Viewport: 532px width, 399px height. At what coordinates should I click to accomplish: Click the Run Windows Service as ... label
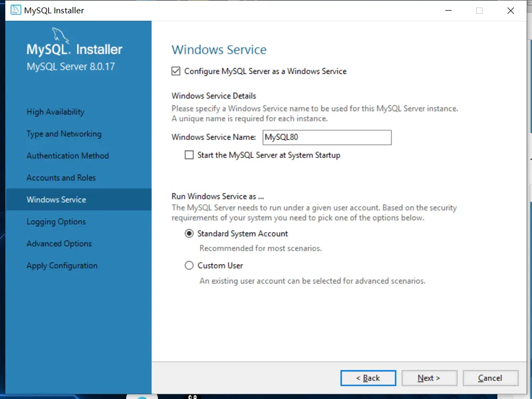[218, 196]
